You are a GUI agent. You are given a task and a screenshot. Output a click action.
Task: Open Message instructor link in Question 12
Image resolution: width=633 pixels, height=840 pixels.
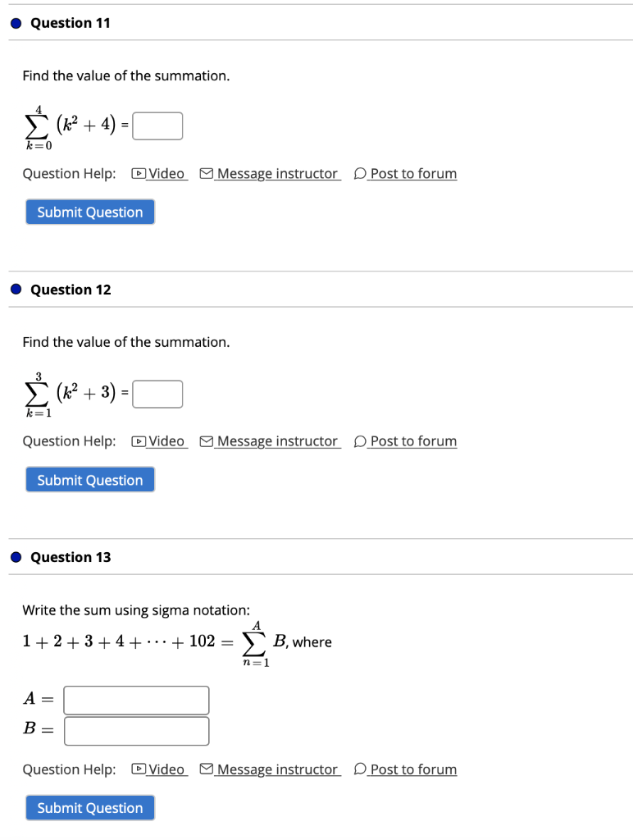pos(277,441)
